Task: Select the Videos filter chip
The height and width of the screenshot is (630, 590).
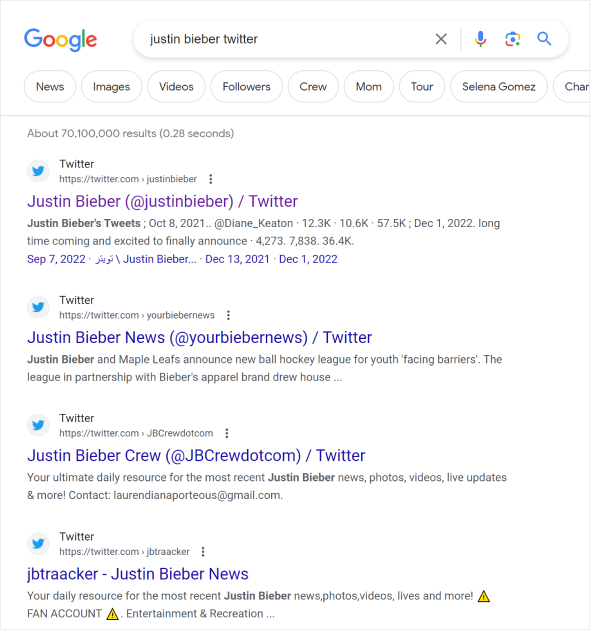Action: 176,86
